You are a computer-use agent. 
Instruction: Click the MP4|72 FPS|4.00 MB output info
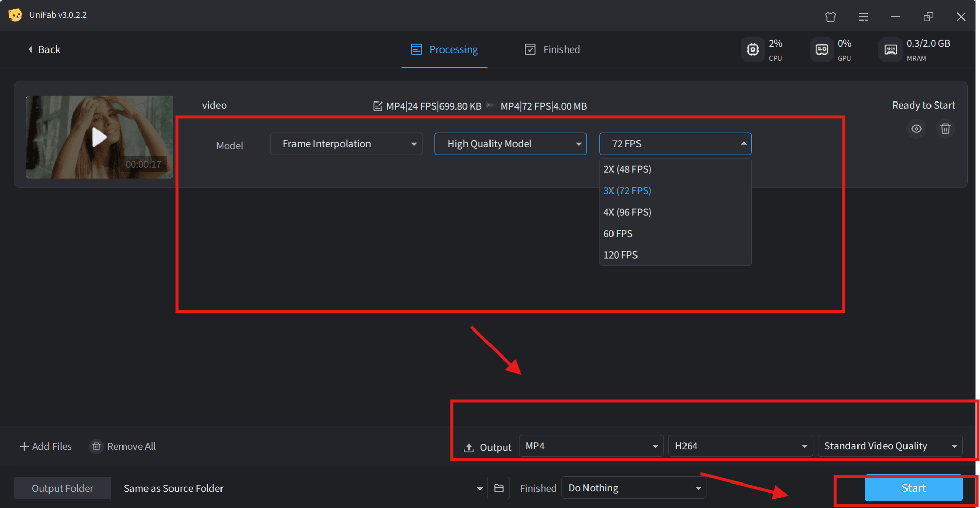pyautogui.click(x=544, y=106)
